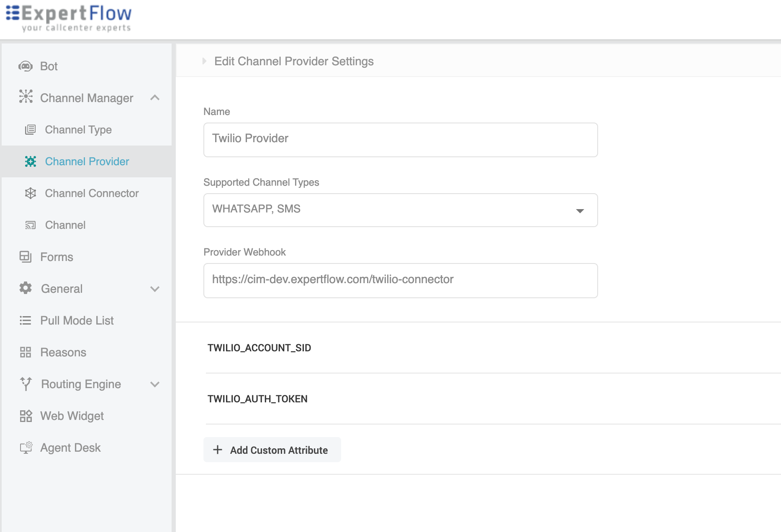Open the Pull Mode List menu item
781x532 pixels.
(77, 320)
